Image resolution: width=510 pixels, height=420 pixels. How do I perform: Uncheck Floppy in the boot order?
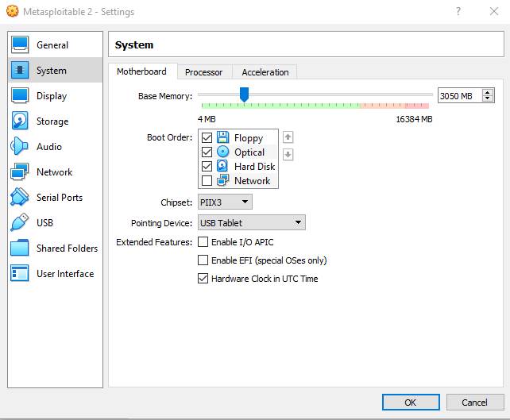pos(207,138)
